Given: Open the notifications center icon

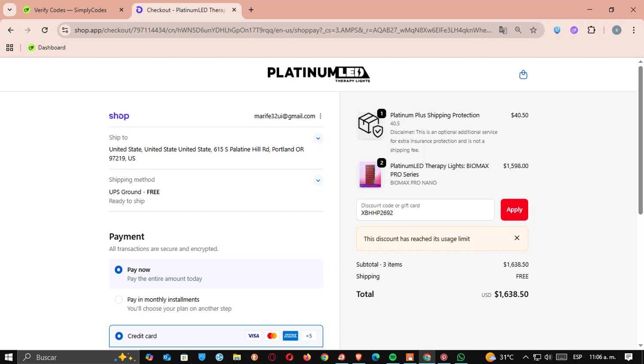Looking at the screenshot, I should tap(629, 357).
